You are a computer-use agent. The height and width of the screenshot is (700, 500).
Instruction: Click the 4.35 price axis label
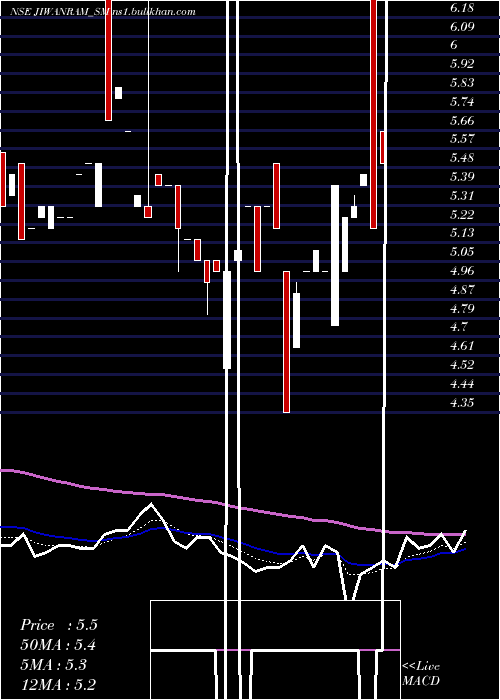(x=462, y=403)
